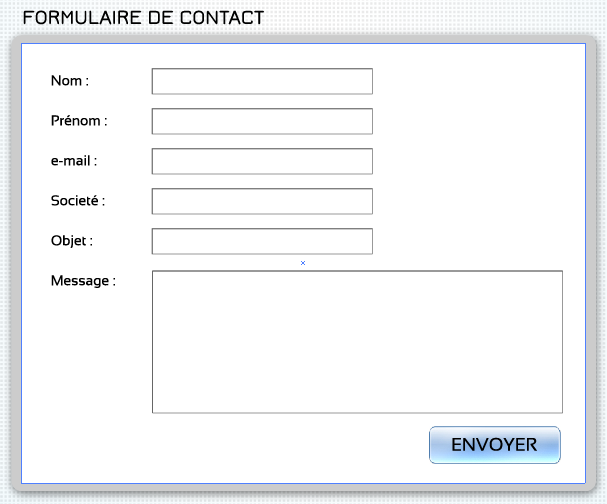Click the "Objet :" label
The height and width of the screenshot is (504, 607).
pyautogui.click(x=72, y=240)
